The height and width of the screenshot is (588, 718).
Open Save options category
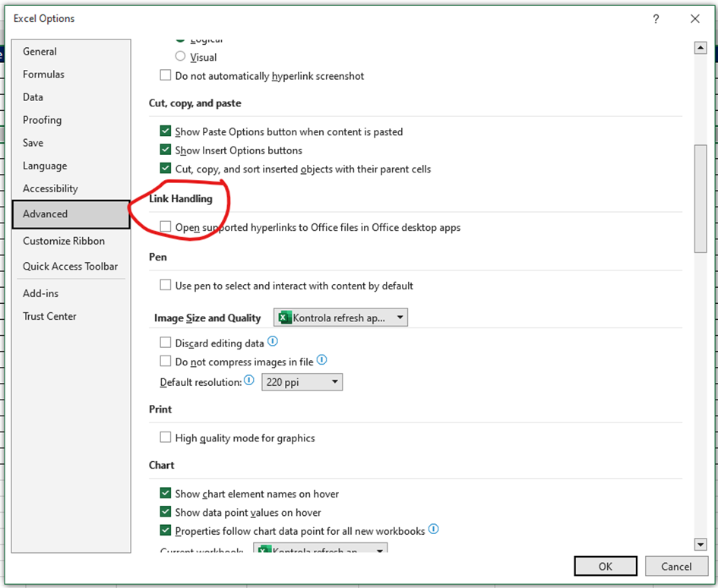click(71, 143)
